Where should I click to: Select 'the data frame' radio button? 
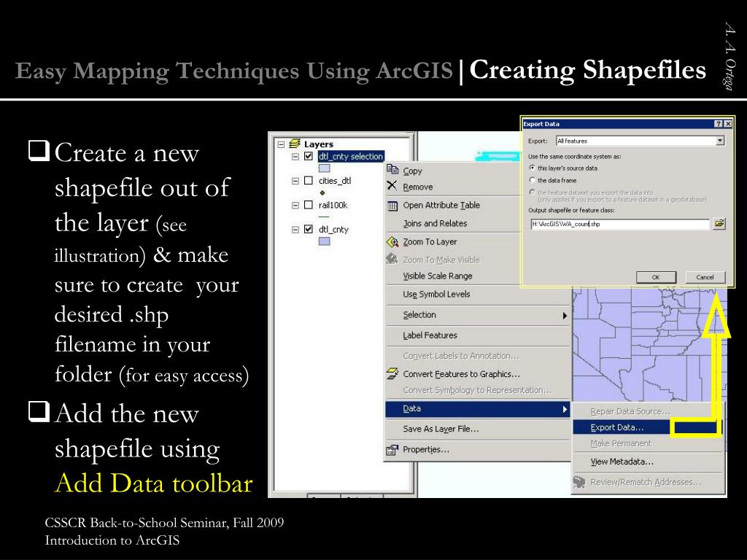coord(532,181)
